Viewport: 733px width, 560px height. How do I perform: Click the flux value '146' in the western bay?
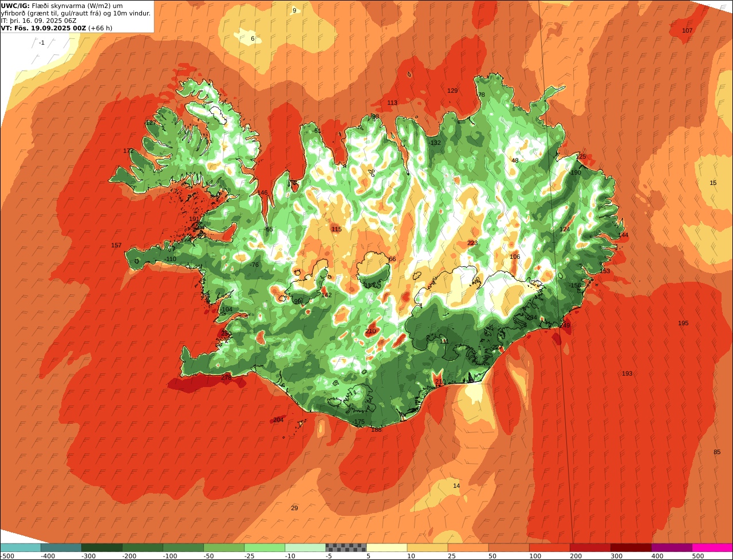coord(262,192)
